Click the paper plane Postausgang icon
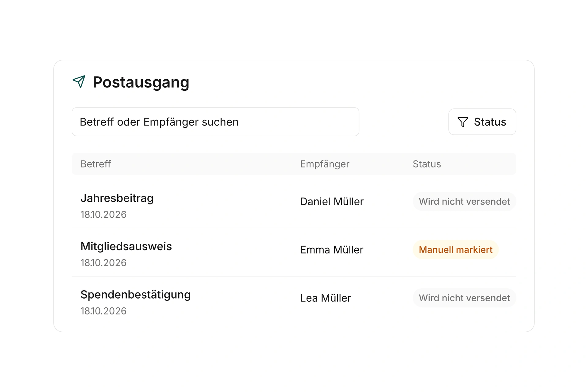The width and height of the screenshot is (588, 392). (79, 82)
